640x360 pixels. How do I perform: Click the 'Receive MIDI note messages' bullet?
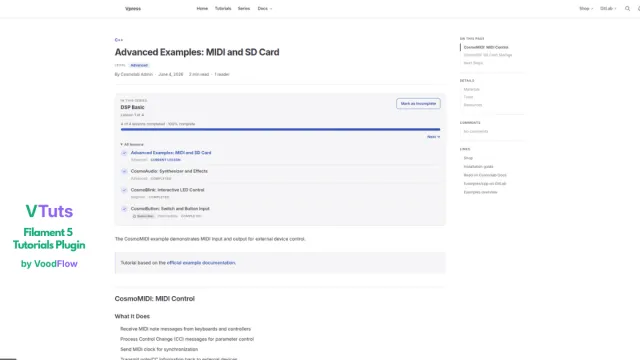pos(185,329)
